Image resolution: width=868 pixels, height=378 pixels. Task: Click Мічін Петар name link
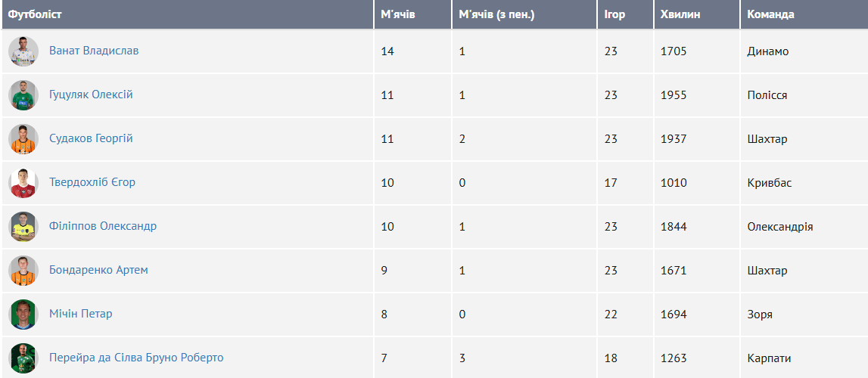click(x=81, y=314)
